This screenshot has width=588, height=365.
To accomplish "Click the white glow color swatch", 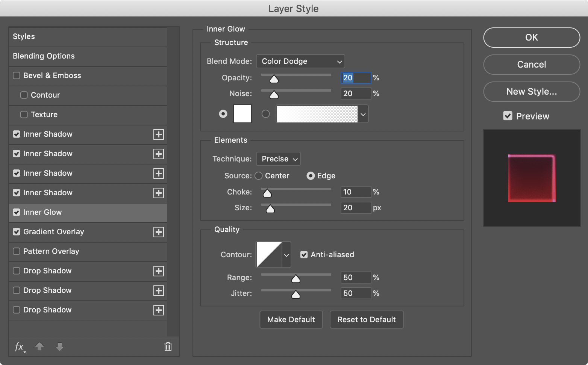I will (242, 114).
